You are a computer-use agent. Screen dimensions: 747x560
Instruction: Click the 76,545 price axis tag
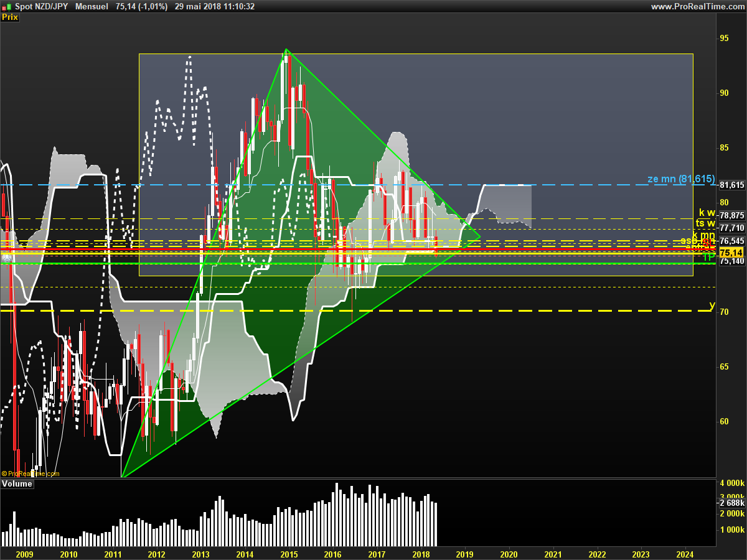[731, 241]
